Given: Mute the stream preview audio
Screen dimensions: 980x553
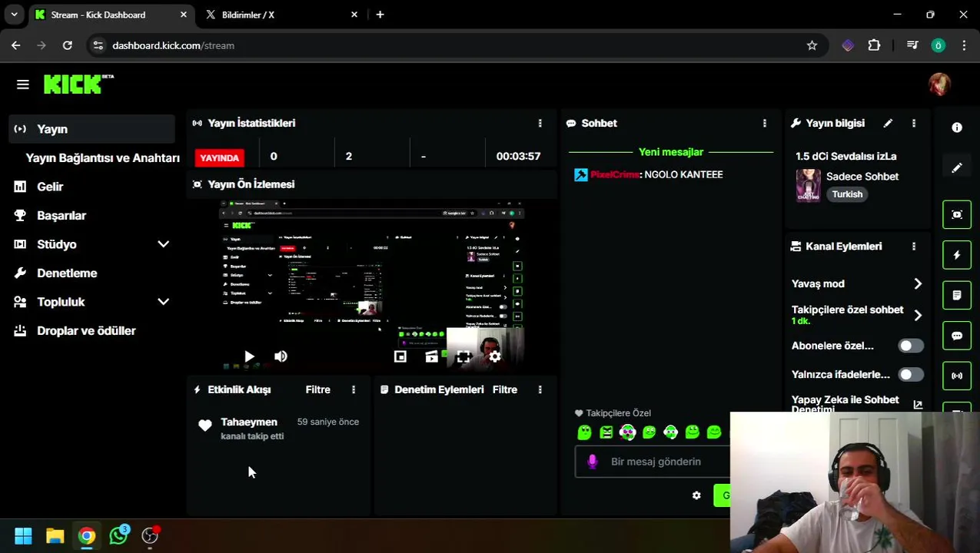Looking at the screenshot, I should point(281,356).
